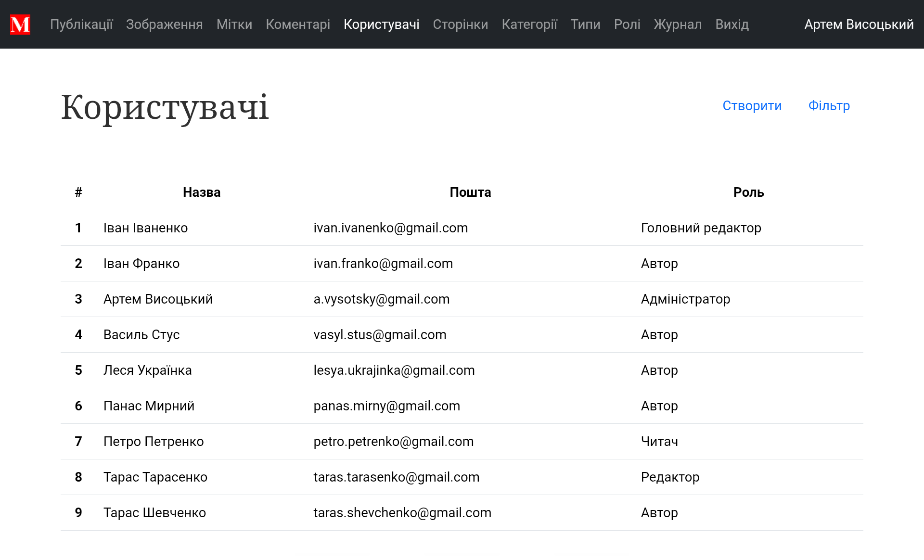Screen dimensions: 924x560
Task: Select the Іван Іваненко user row
Action: (x=145, y=228)
